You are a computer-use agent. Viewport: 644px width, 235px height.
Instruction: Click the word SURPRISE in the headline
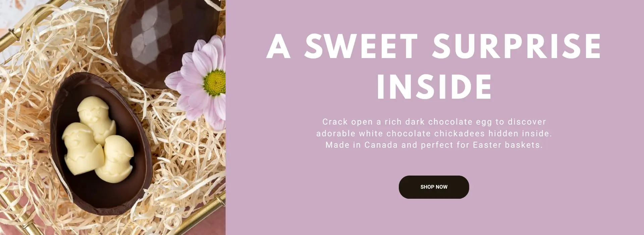point(517,46)
